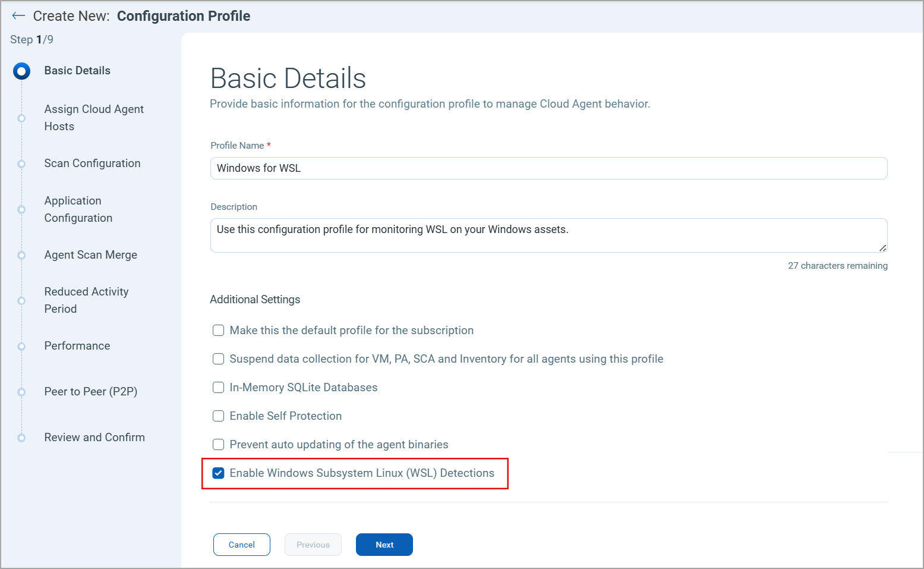This screenshot has height=569, width=924.
Task: Enable the default profile for subscription checkbox
Action: coord(219,331)
